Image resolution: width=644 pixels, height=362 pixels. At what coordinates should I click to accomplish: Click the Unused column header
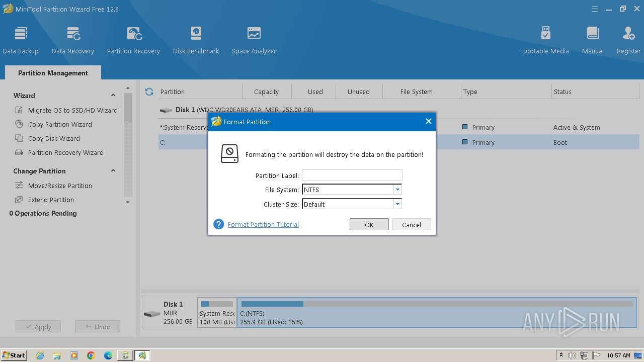coord(359,92)
